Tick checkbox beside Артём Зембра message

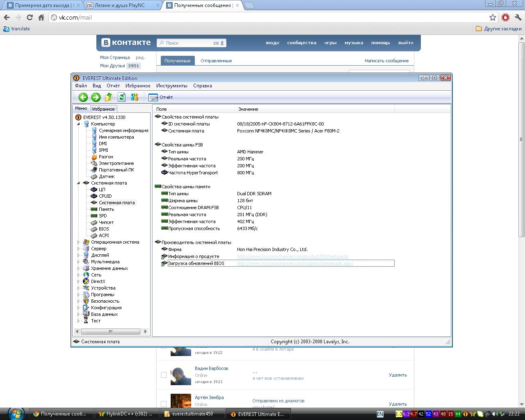click(x=164, y=404)
